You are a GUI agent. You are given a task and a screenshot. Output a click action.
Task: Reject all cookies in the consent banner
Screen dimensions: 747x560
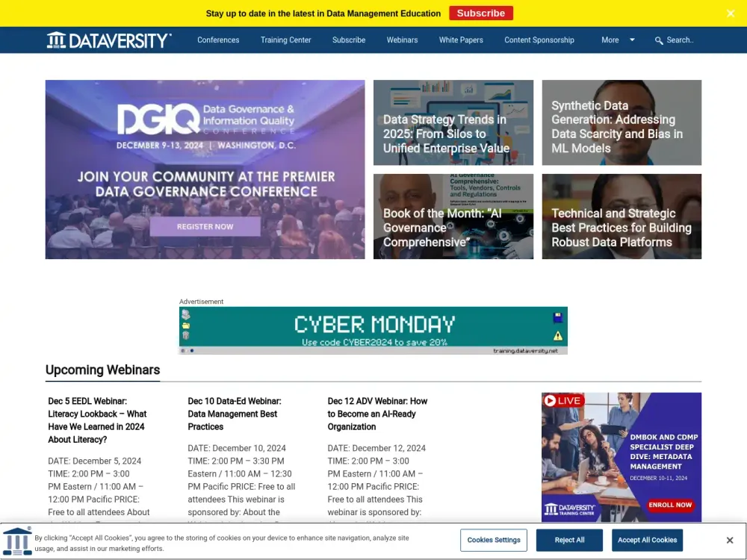point(569,540)
